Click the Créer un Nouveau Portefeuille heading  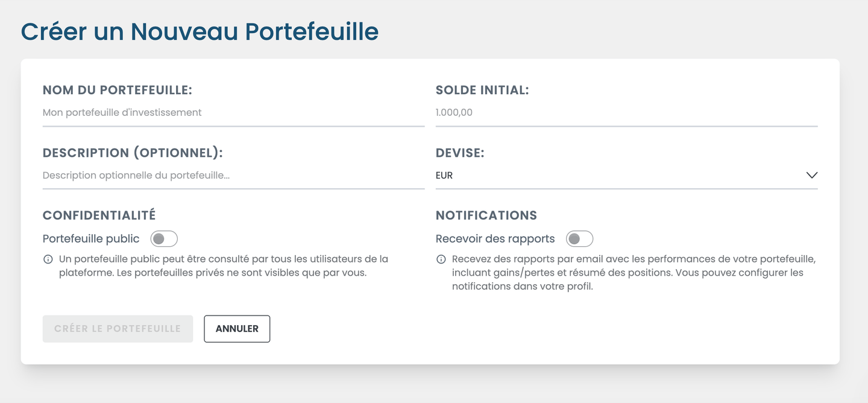coord(200,31)
